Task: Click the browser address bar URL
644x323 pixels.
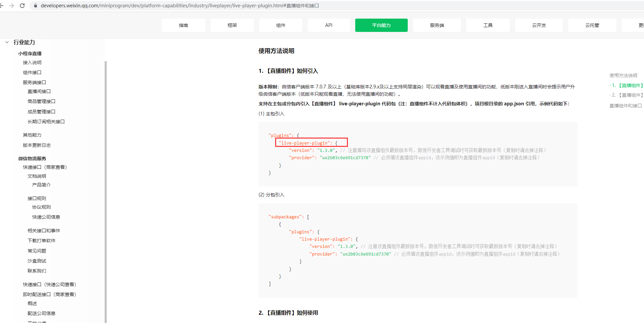Action: pos(180,6)
